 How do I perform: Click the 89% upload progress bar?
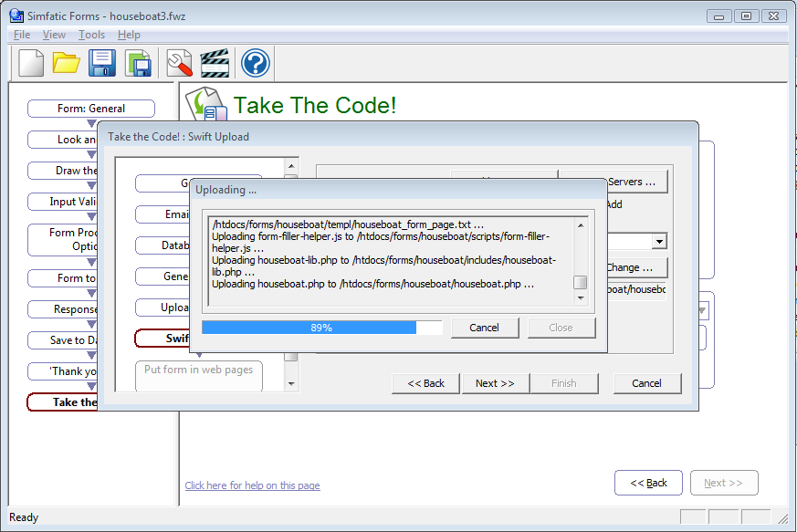coord(321,328)
